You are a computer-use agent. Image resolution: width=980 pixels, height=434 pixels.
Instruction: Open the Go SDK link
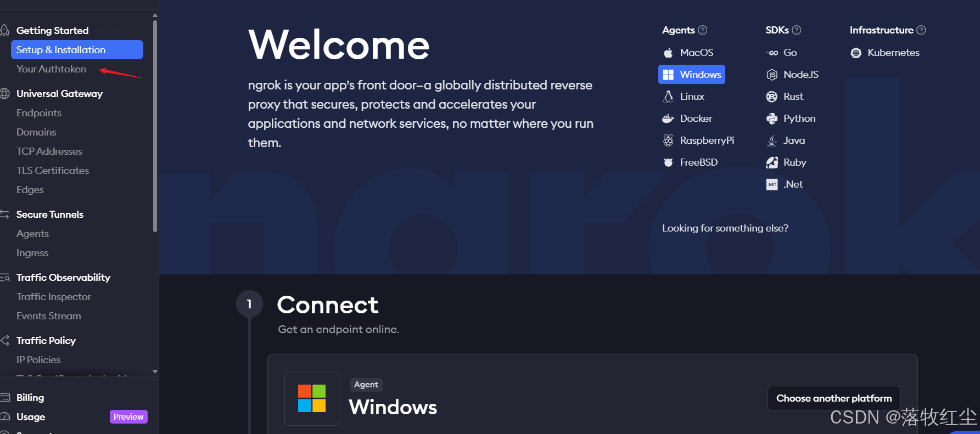click(790, 53)
